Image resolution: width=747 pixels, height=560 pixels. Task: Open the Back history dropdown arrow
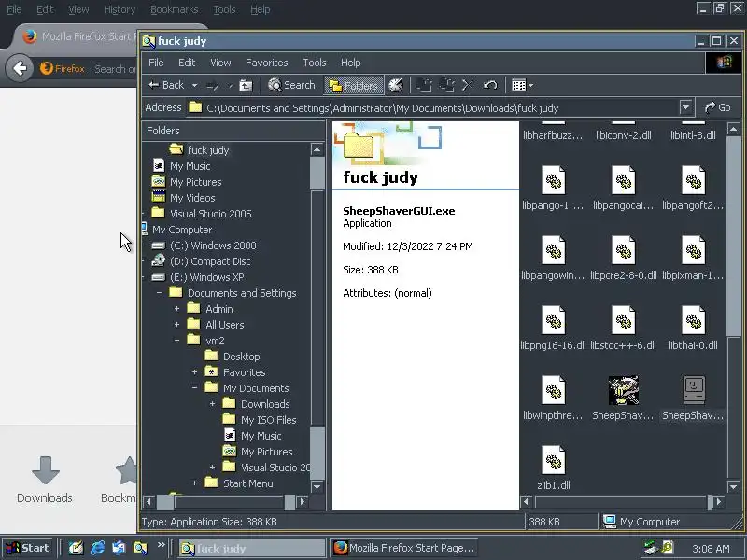click(x=194, y=86)
